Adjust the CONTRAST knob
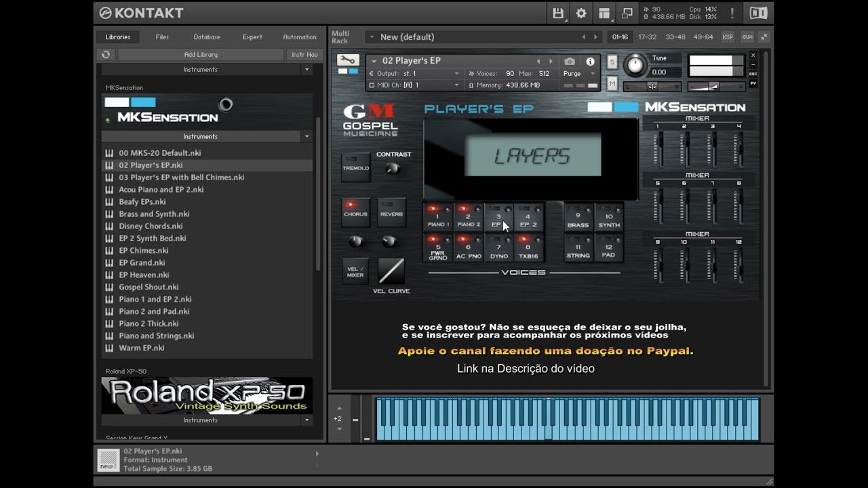 pyautogui.click(x=393, y=168)
